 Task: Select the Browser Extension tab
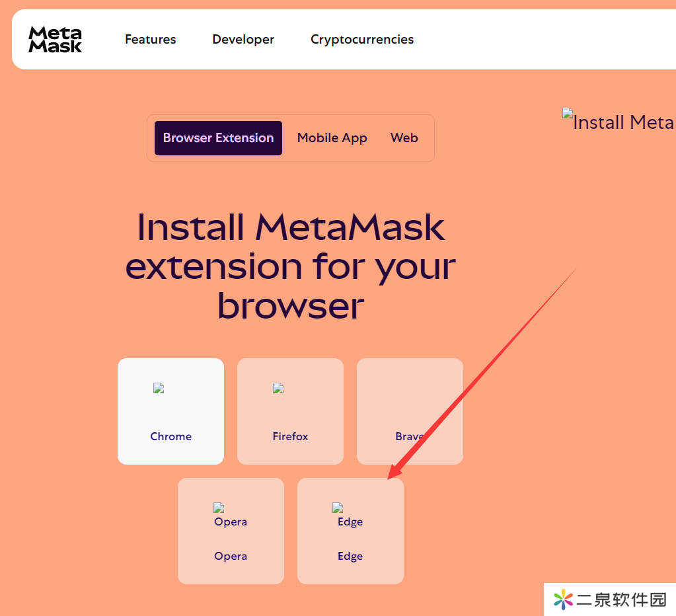coord(218,138)
